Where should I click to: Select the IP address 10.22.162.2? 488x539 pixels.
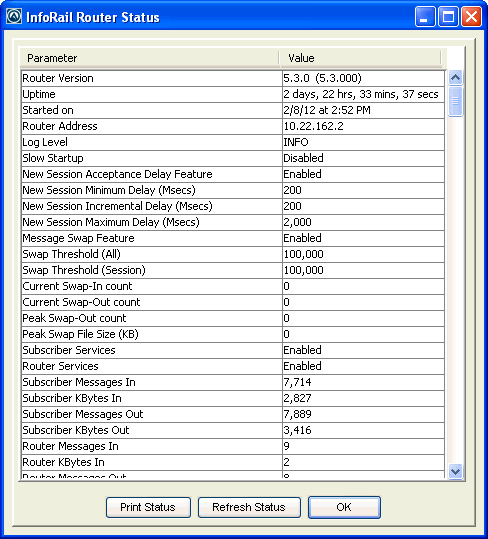pyautogui.click(x=363, y=126)
